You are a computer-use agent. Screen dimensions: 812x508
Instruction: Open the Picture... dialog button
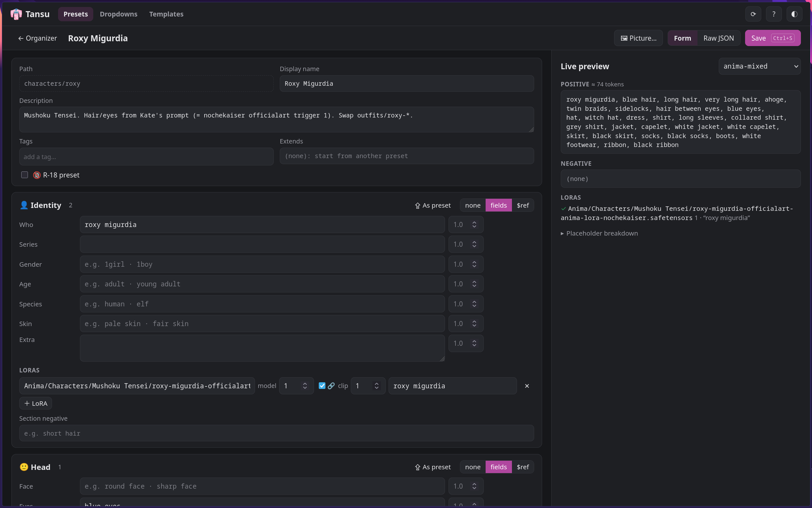[x=638, y=38]
